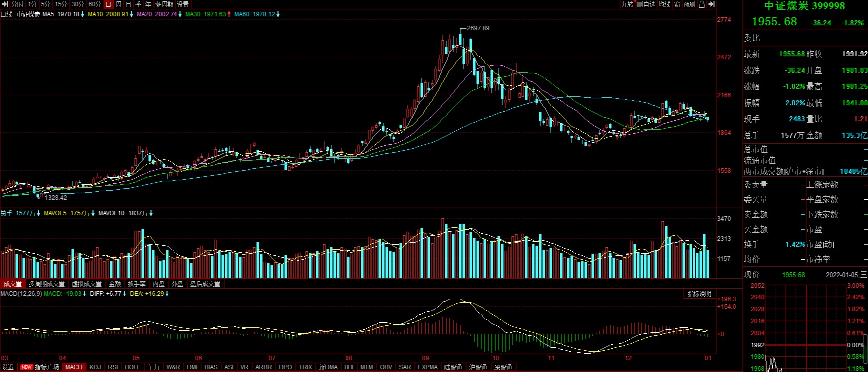Open the 指标说明 indicator explanation
The height and width of the screenshot is (372, 868).
(x=699, y=294)
